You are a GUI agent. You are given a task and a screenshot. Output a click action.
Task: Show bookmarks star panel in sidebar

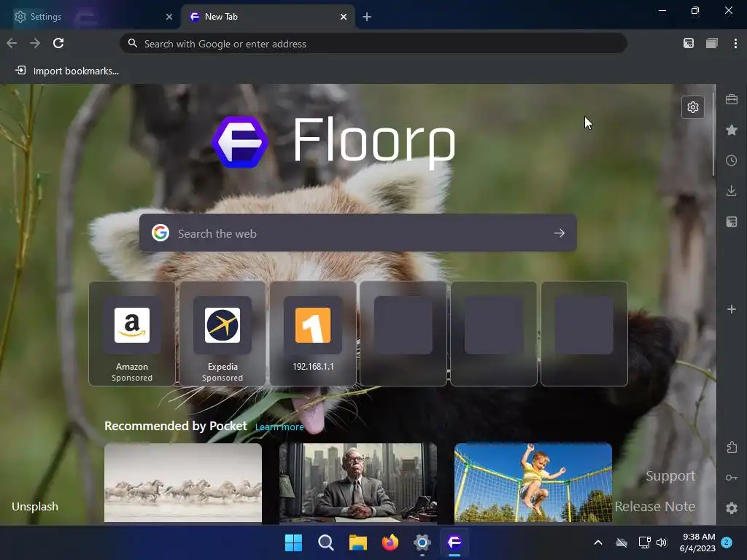click(x=732, y=130)
